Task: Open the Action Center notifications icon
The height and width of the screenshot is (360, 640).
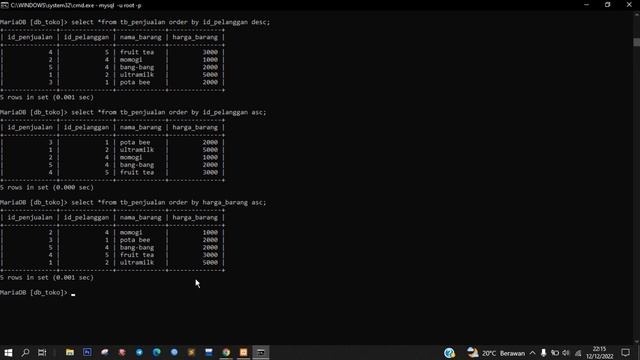Action: pyautogui.click(x=625, y=353)
